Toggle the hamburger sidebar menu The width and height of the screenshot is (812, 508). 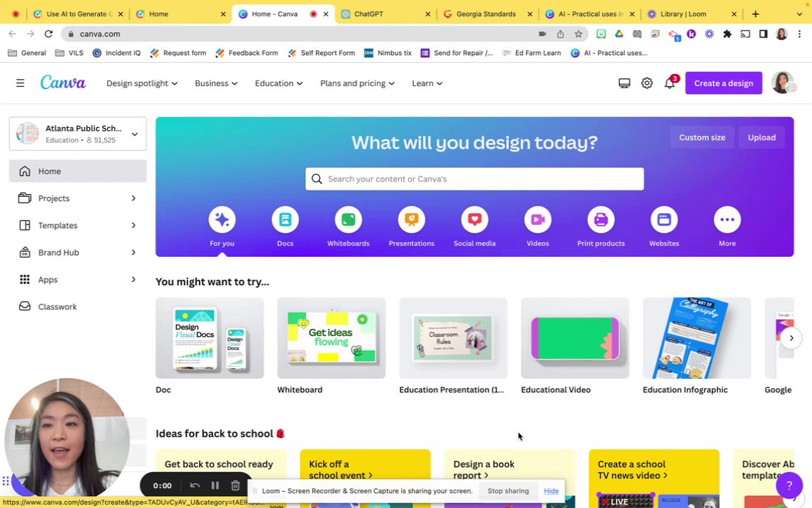click(20, 83)
